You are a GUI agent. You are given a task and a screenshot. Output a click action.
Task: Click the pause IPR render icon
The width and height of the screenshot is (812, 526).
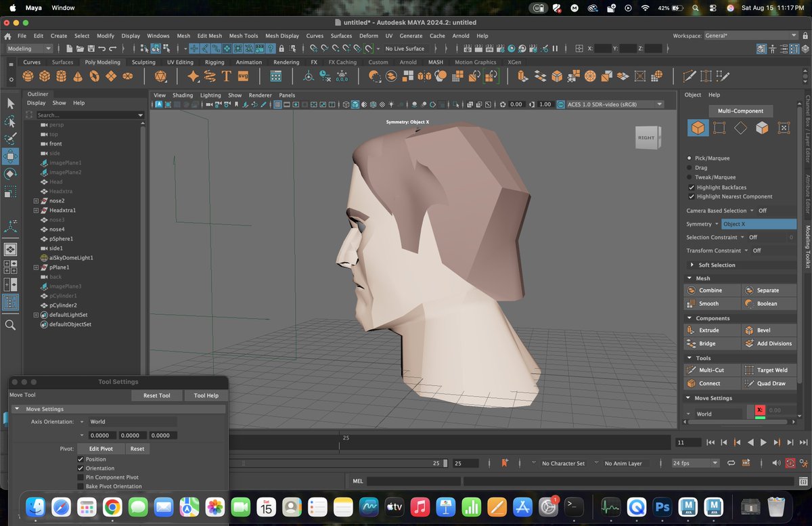555,49
